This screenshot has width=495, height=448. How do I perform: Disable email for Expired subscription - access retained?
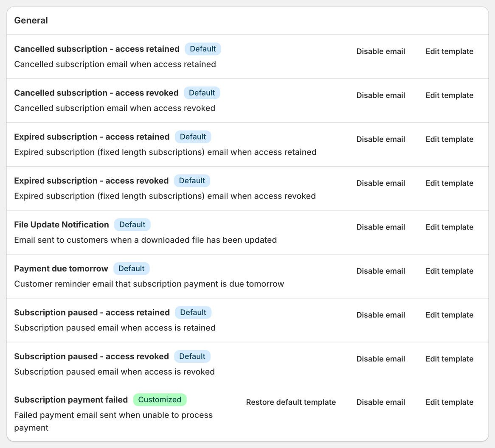(x=380, y=139)
